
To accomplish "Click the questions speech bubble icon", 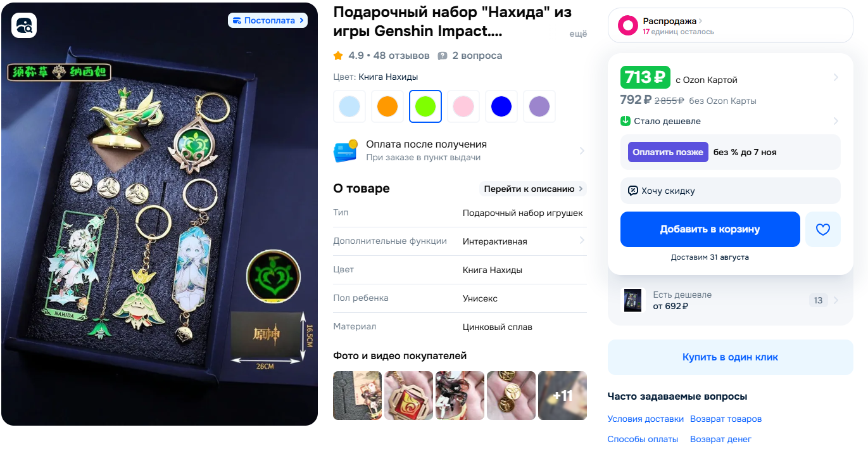I will point(443,56).
